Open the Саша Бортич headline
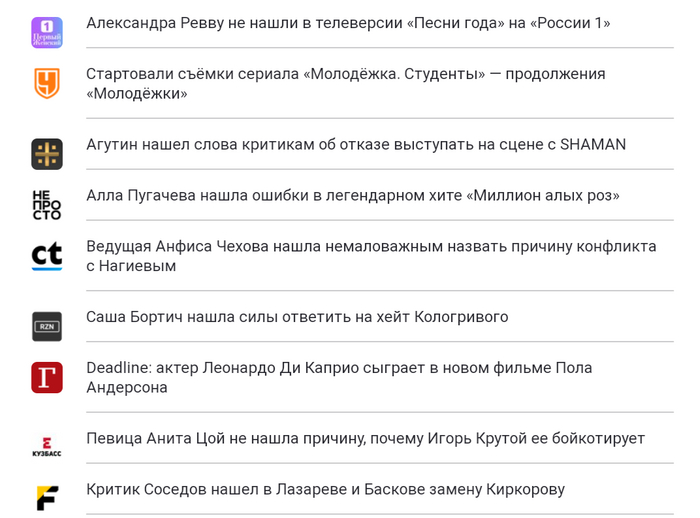This screenshot has height=518, width=700. click(x=297, y=317)
